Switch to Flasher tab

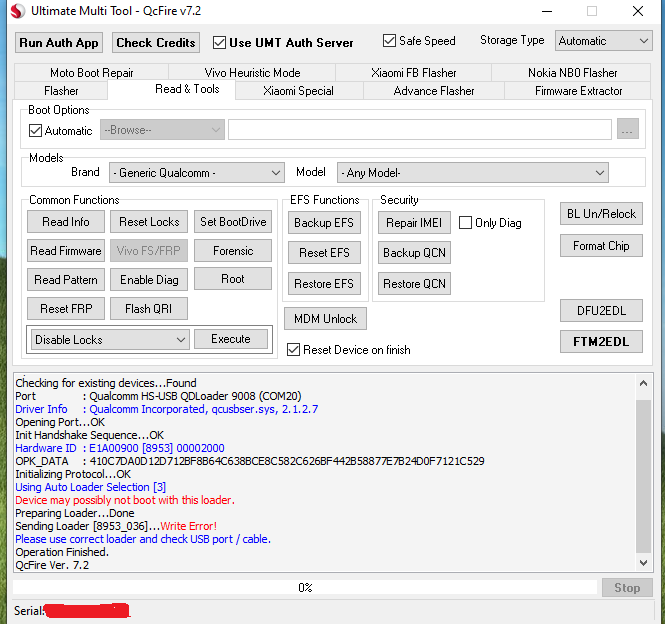pyautogui.click(x=61, y=91)
